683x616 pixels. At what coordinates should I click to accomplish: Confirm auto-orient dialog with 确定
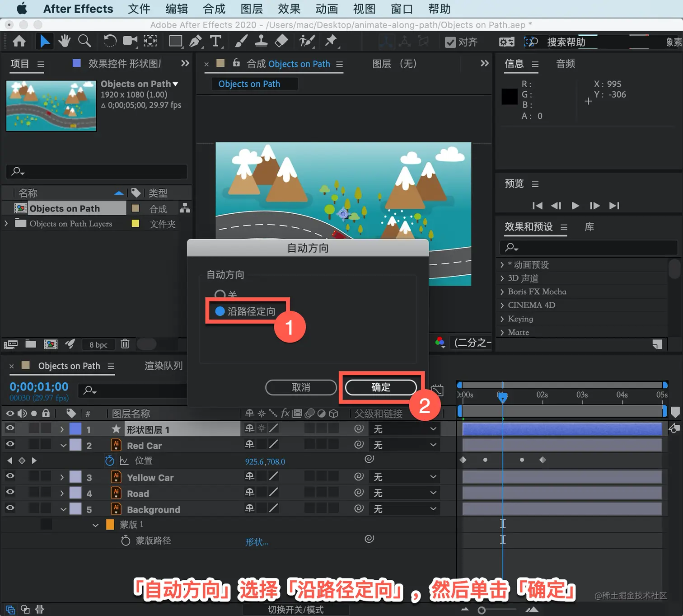point(381,387)
